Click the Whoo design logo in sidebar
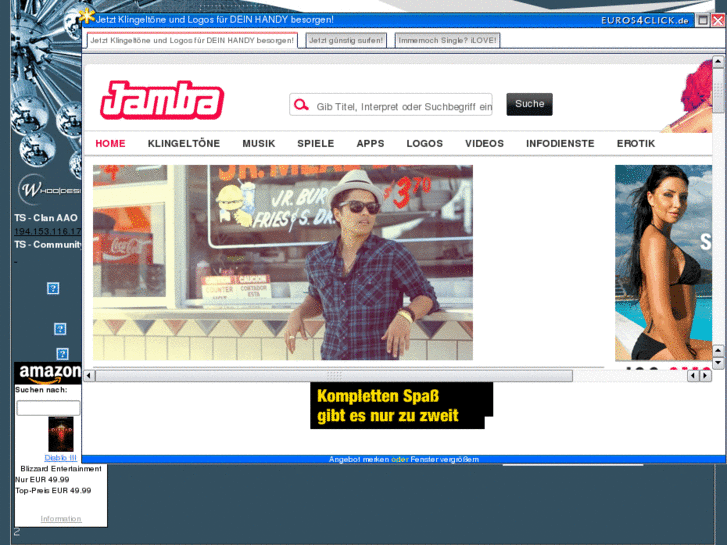 [x=49, y=189]
